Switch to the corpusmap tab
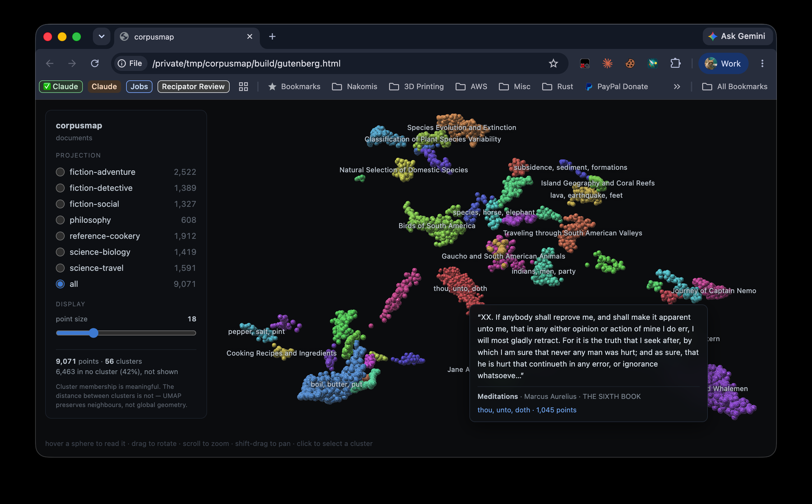812x504 pixels. [187, 37]
